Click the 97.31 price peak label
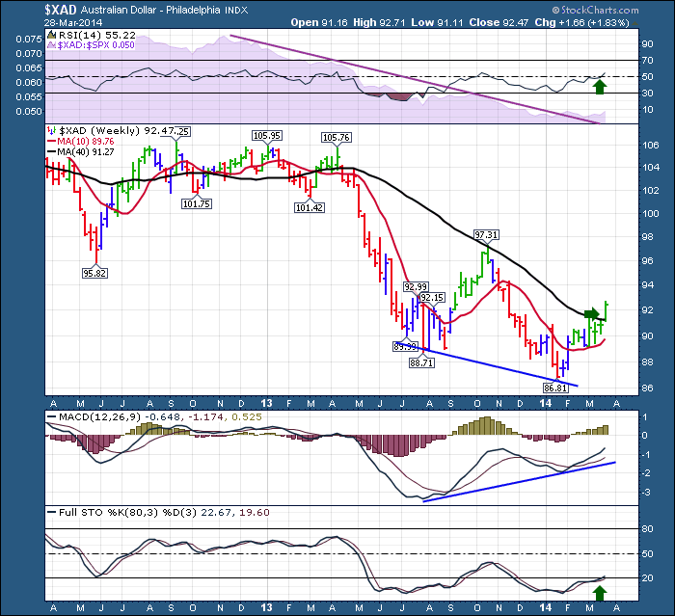The width and height of the screenshot is (675, 616). click(x=486, y=235)
